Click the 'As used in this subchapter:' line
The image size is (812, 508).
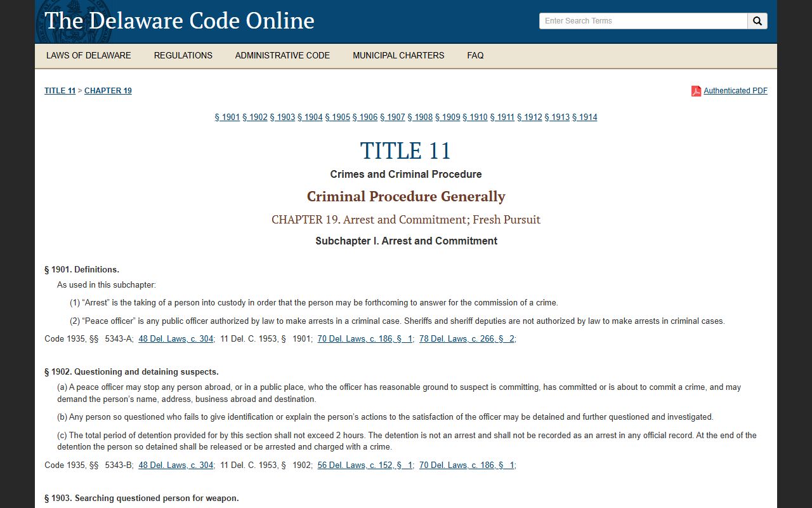coord(107,285)
